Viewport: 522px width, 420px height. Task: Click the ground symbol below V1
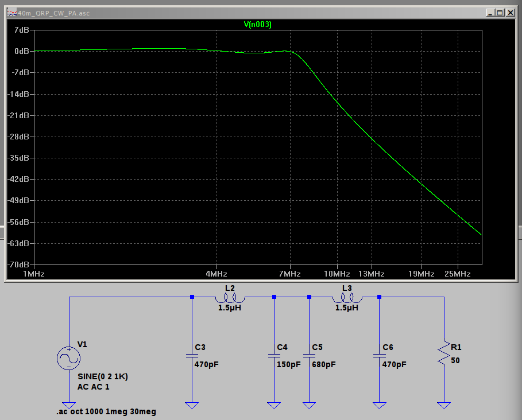[69, 405]
